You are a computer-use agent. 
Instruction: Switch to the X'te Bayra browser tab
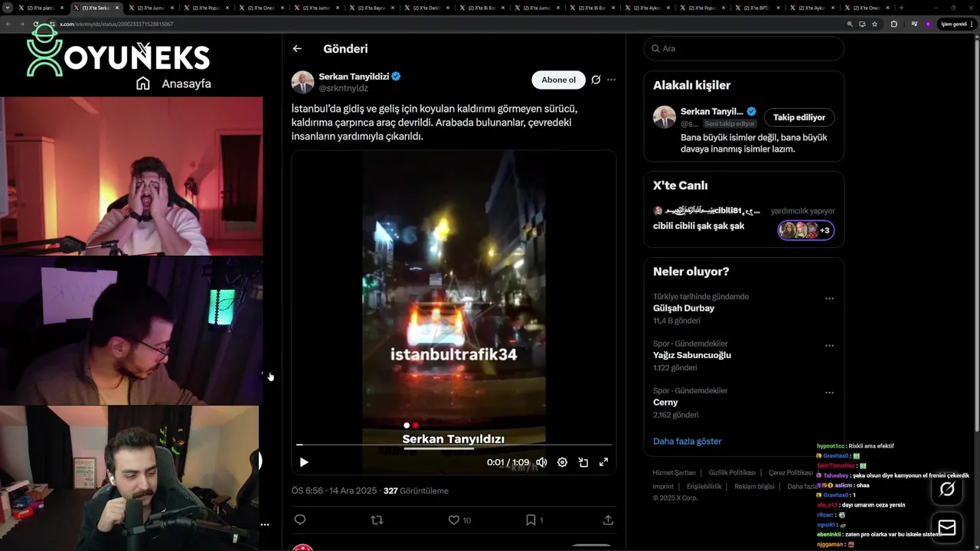374,8
